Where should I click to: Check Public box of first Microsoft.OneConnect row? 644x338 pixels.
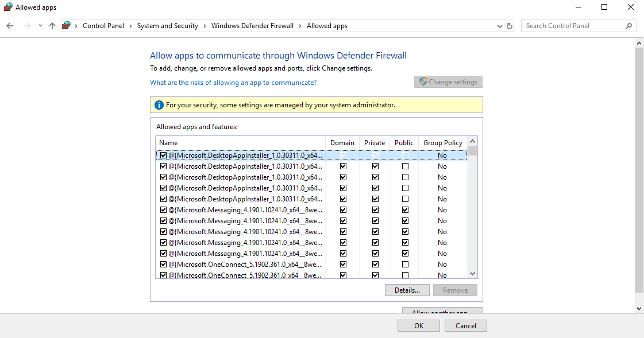[406, 265]
